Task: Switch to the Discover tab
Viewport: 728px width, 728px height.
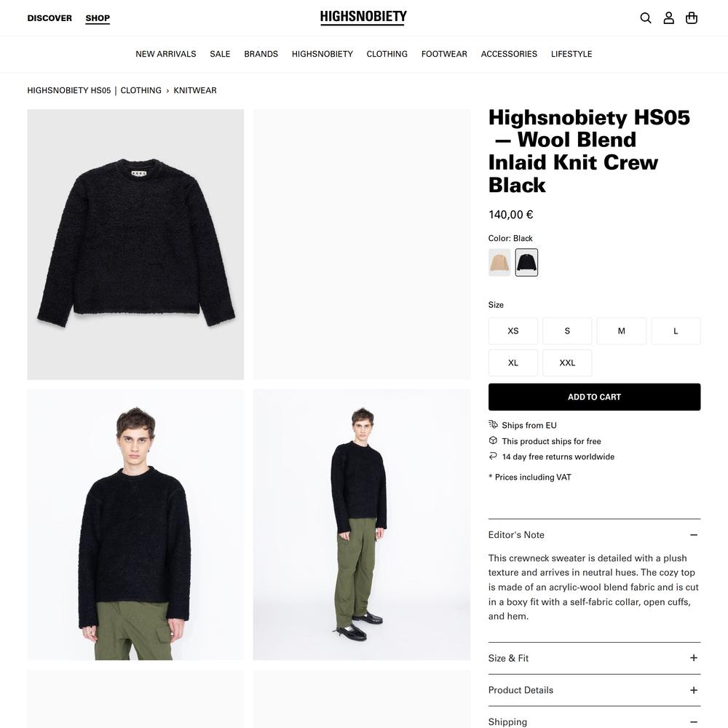Action: click(x=50, y=18)
